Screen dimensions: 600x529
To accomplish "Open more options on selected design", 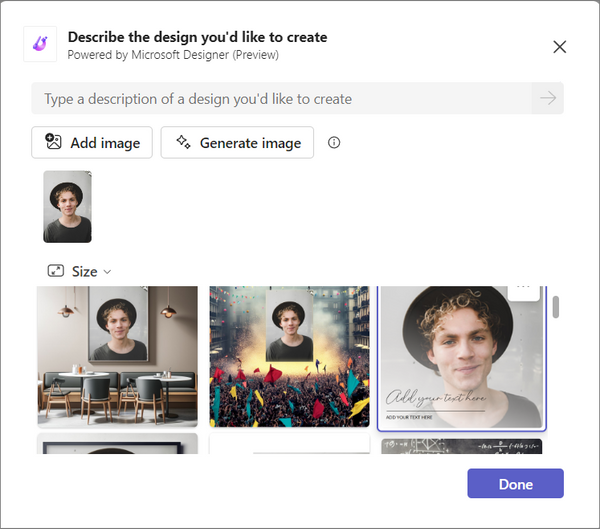I will pyautogui.click(x=523, y=291).
